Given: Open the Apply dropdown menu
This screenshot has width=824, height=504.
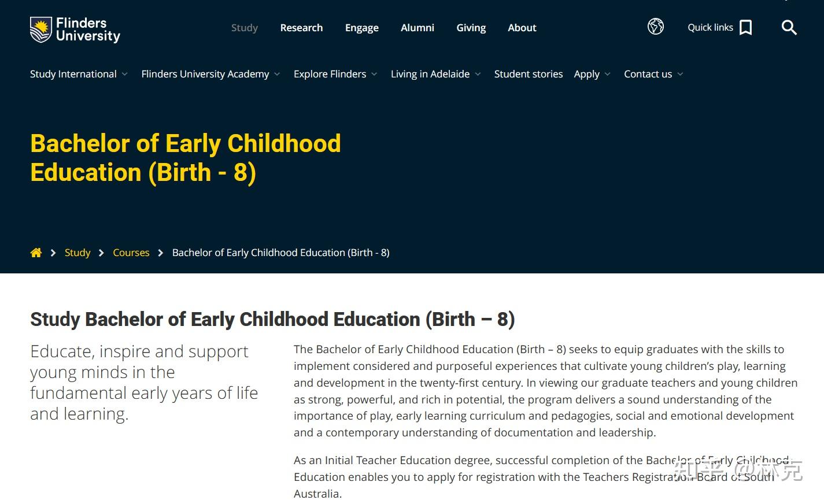Looking at the screenshot, I should 592,74.
